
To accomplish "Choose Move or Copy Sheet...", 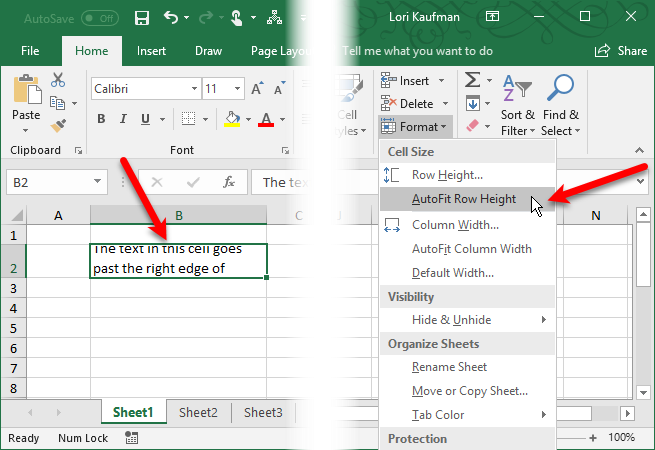I will tap(467, 391).
